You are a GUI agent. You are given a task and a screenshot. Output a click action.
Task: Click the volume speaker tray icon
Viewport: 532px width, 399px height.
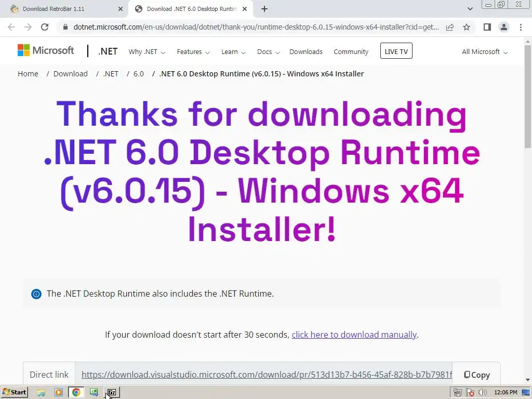pos(482,393)
